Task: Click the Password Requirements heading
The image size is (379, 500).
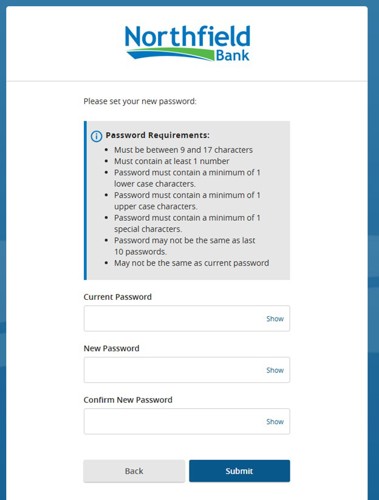Action: [x=157, y=135]
